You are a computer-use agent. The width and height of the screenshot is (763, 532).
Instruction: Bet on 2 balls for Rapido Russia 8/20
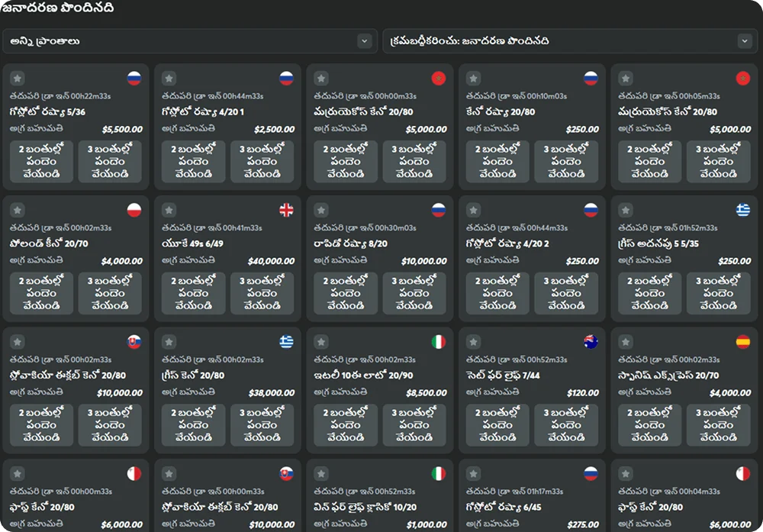pyautogui.click(x=346, y=294)
